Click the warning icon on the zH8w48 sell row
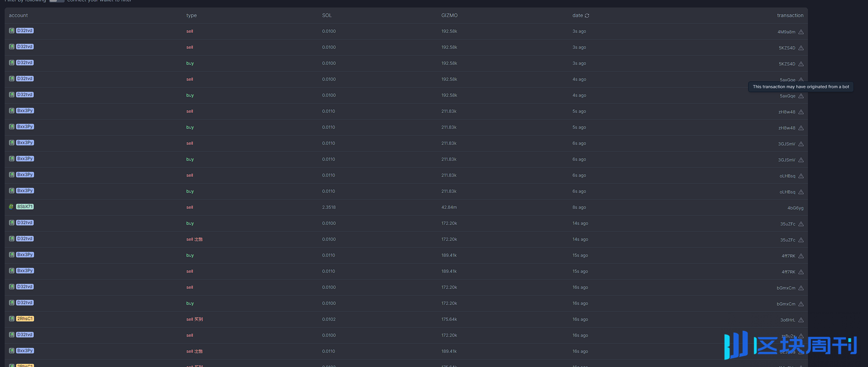 click(x=801, y=112)
